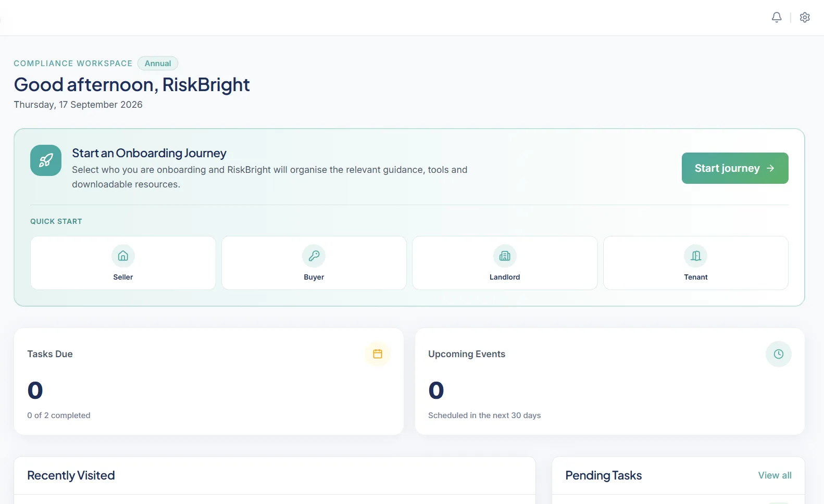This screenshot has width=824, height=504.
Task: Click the arrow on Start journey button
Action: pos(771,168)
